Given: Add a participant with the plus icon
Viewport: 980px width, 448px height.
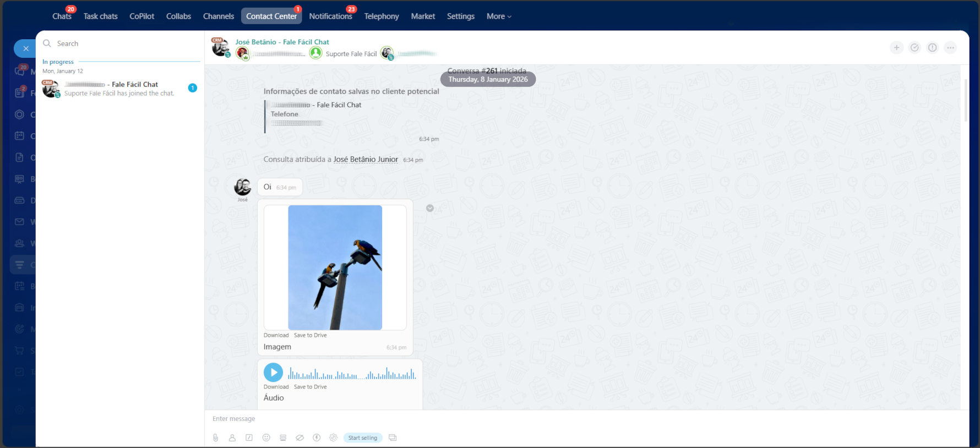Looking at the screenshot, I should pos(896,48).
